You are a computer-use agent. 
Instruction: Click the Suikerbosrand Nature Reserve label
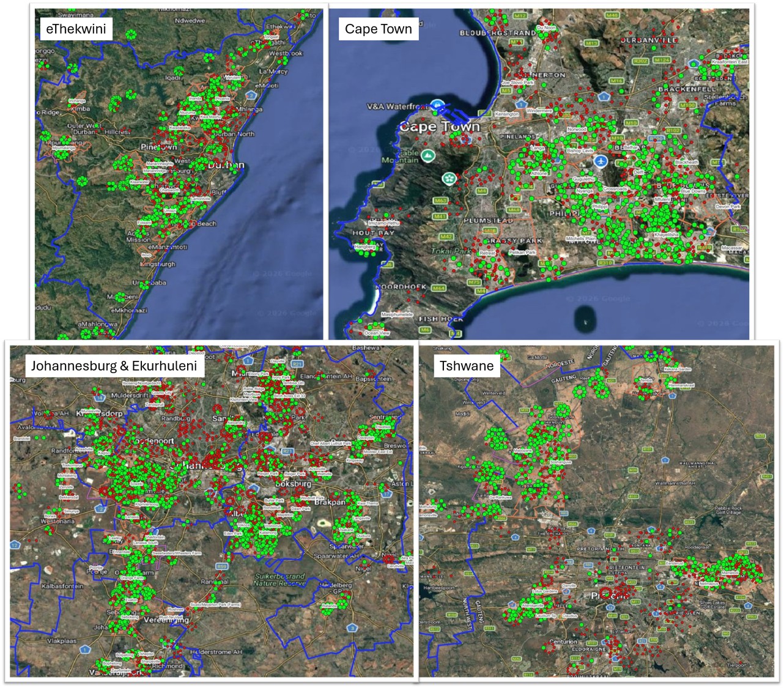point(279,579)
